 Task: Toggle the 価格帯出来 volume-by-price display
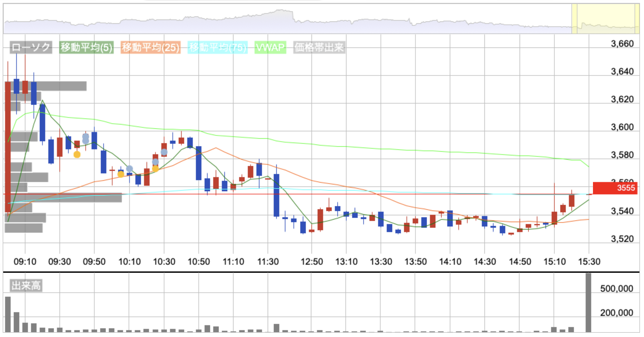[x=319, y=48]
